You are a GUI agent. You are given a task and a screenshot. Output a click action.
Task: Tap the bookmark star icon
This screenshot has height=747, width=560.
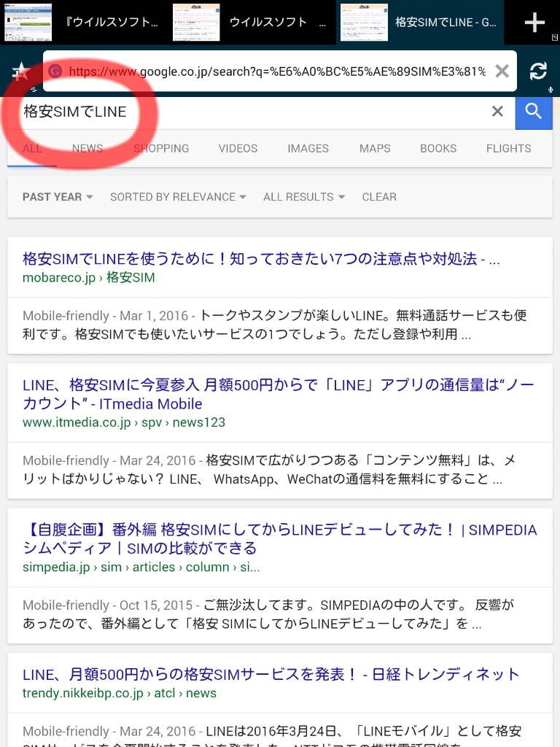click(20, 71)
